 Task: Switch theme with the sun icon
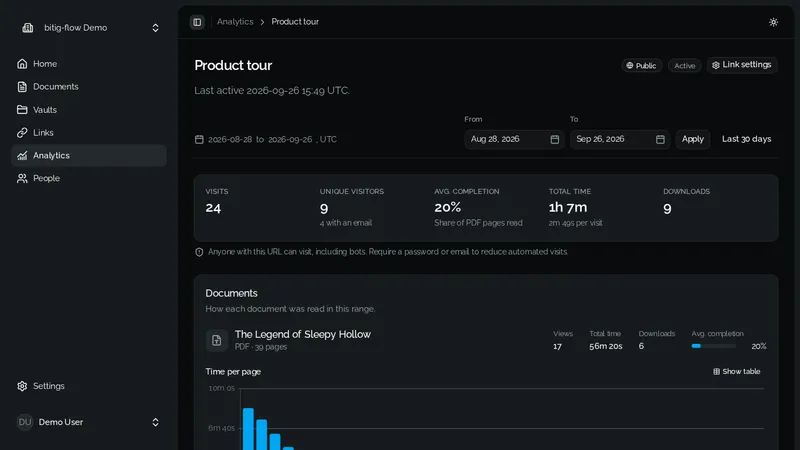(x=773, y=22)
